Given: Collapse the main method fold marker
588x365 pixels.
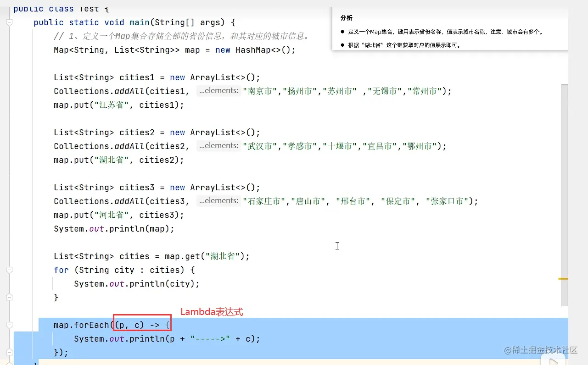Looking at the screenshot, I should tap(10, 22).
